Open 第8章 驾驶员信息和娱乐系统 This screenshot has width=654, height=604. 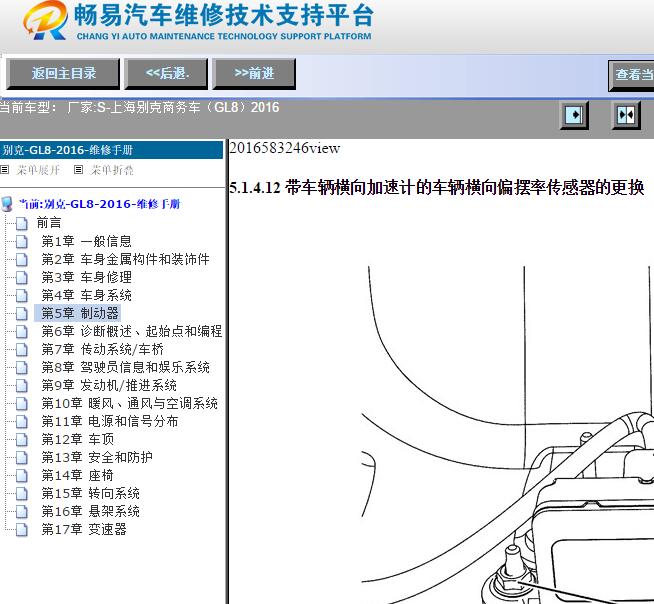point(125,367)
